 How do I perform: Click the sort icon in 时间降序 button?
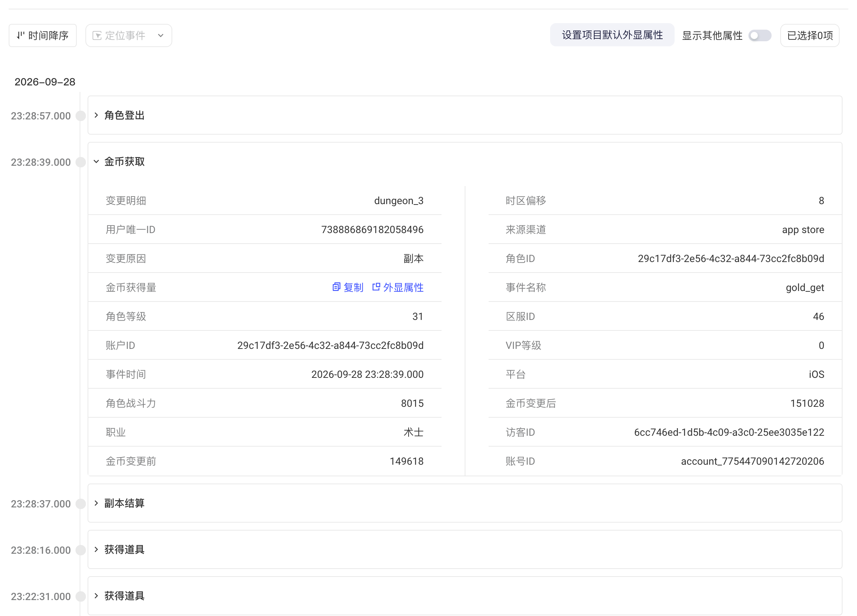tap(20, 35)
